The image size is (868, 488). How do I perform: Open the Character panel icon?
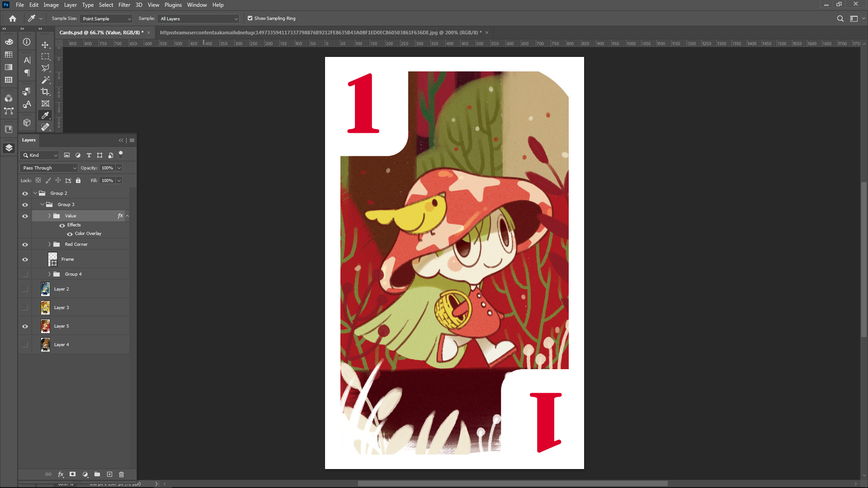27,60
